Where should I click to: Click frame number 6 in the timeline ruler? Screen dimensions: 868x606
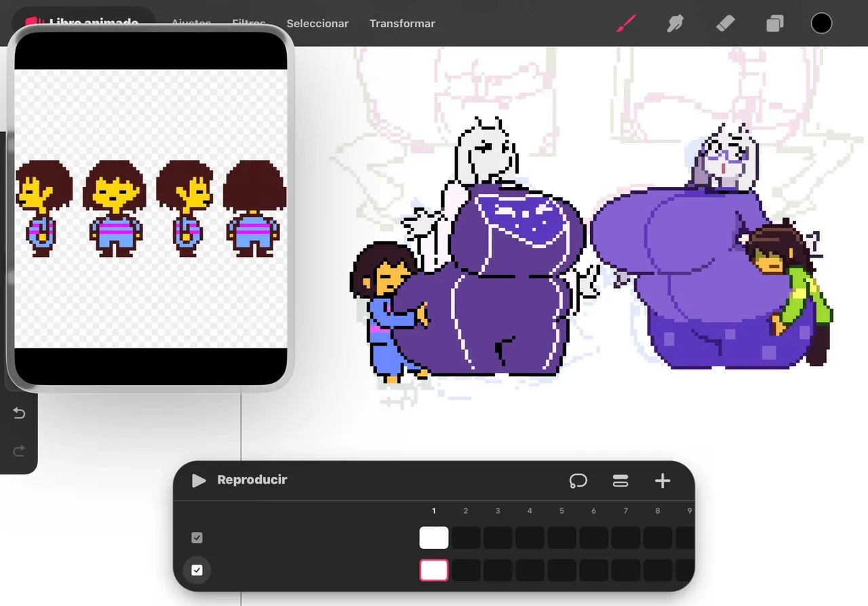coord(593,511)
